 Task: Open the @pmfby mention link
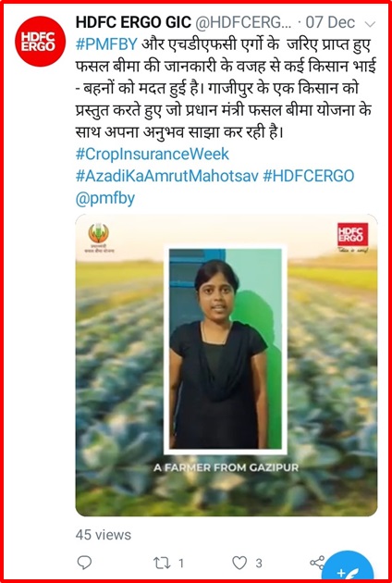[x=105, y=200]
